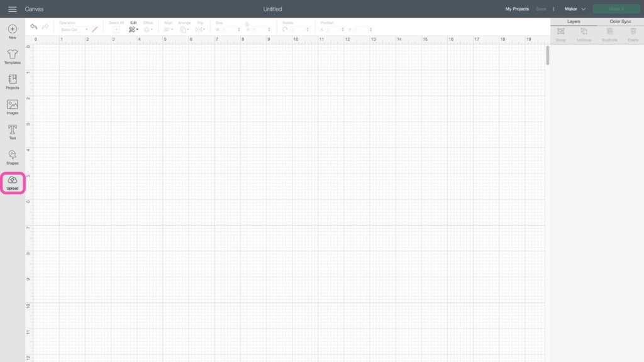This screenshot has height=362, width=644.
Task: Redo the last undone action
Action: tap(45, 27)
